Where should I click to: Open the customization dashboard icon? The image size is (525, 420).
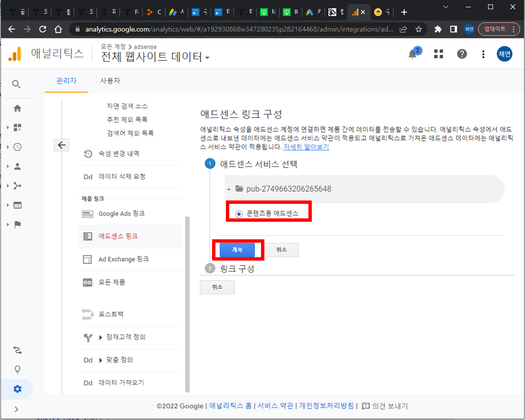pos(17,128)
